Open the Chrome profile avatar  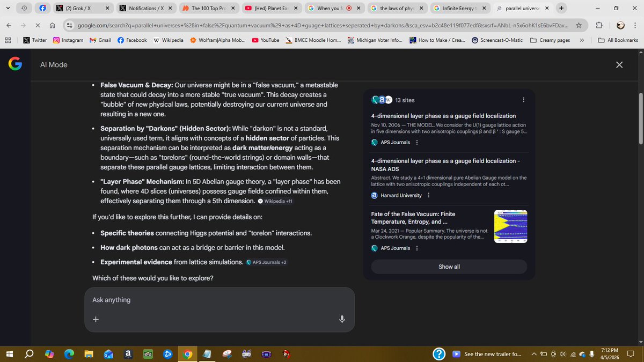click(620, 25)
